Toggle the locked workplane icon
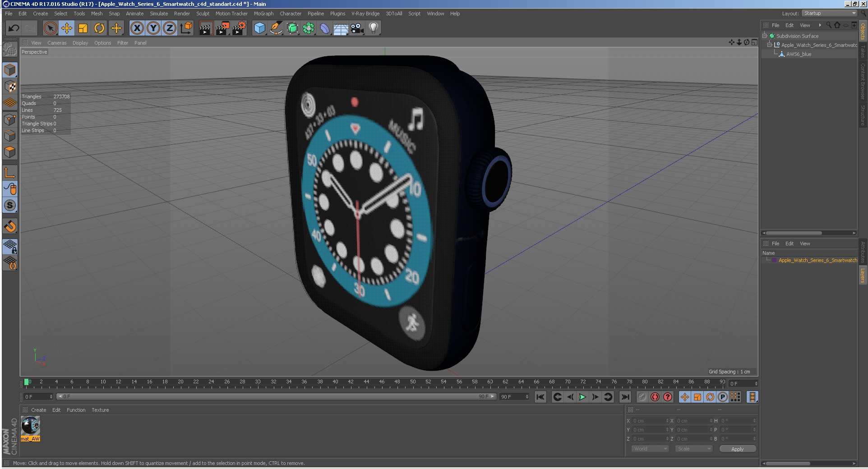Viewport: 868px width, 469px height. [10, 246]
